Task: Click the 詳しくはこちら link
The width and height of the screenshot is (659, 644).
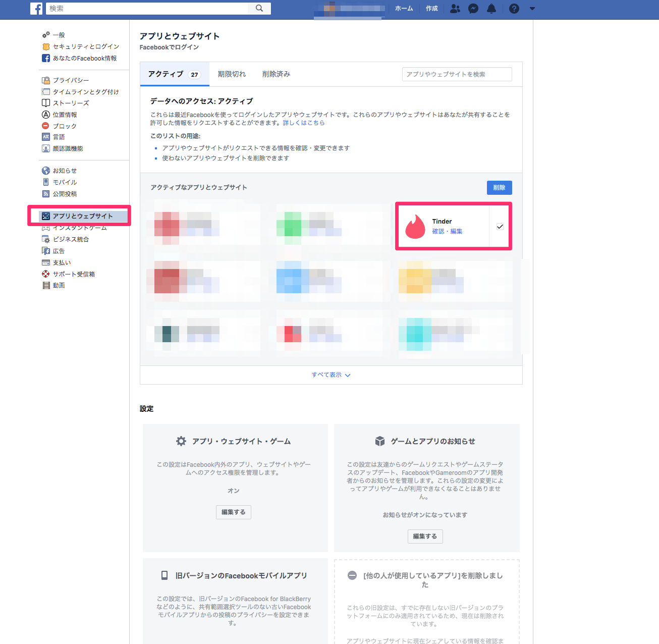Action: click(x=304, y=123)
